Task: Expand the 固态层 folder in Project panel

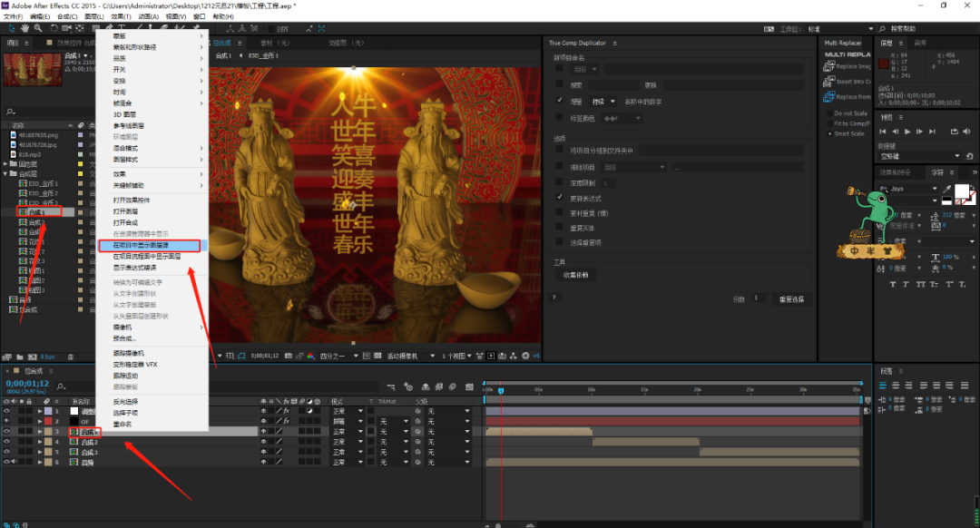Action: tap(5, 164)
